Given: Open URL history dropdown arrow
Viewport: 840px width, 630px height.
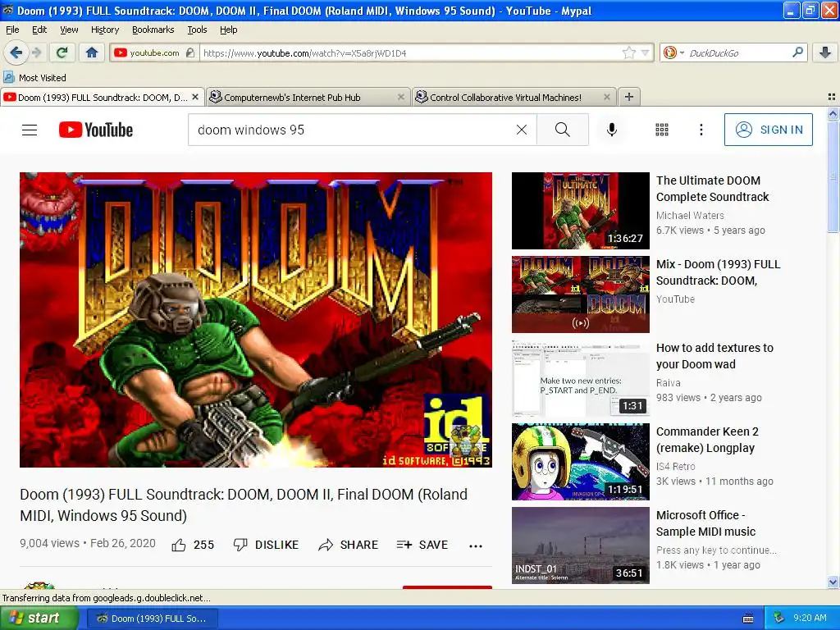Looking at the screenshot, I should [x=645, y=52].
